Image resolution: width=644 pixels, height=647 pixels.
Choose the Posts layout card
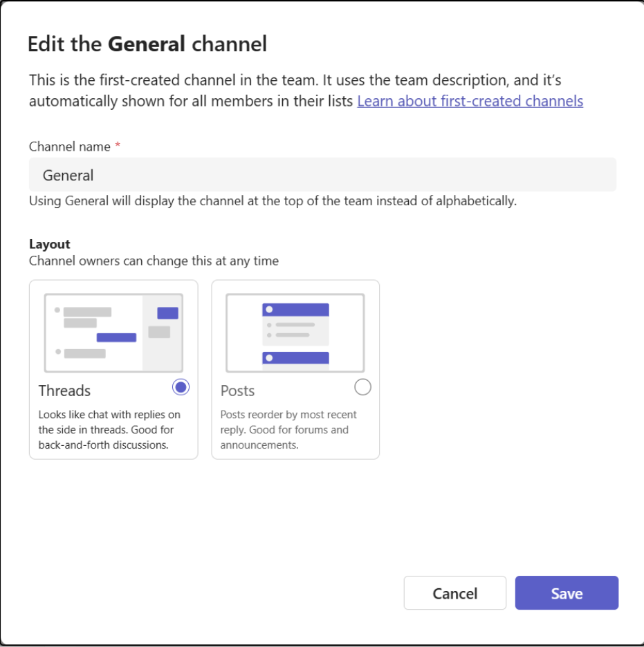pos(295,369)
